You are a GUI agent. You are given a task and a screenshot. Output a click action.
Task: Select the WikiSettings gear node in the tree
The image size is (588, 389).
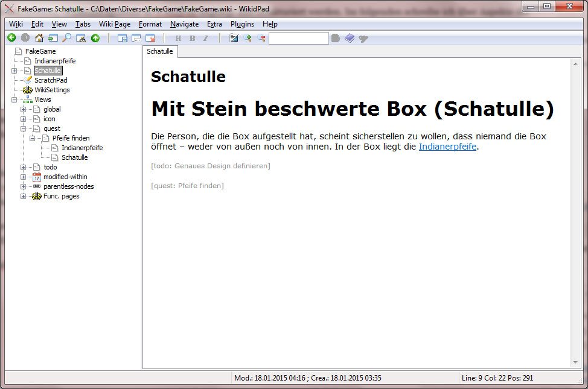click(51, 90)
